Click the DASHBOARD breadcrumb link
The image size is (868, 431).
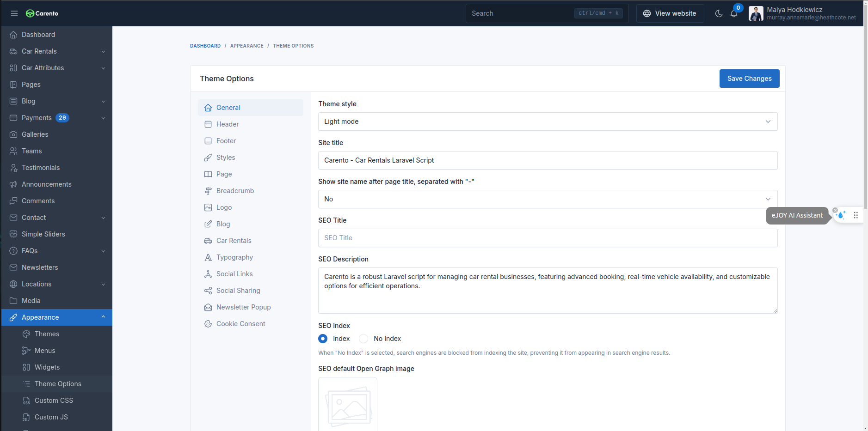point(205,46)
